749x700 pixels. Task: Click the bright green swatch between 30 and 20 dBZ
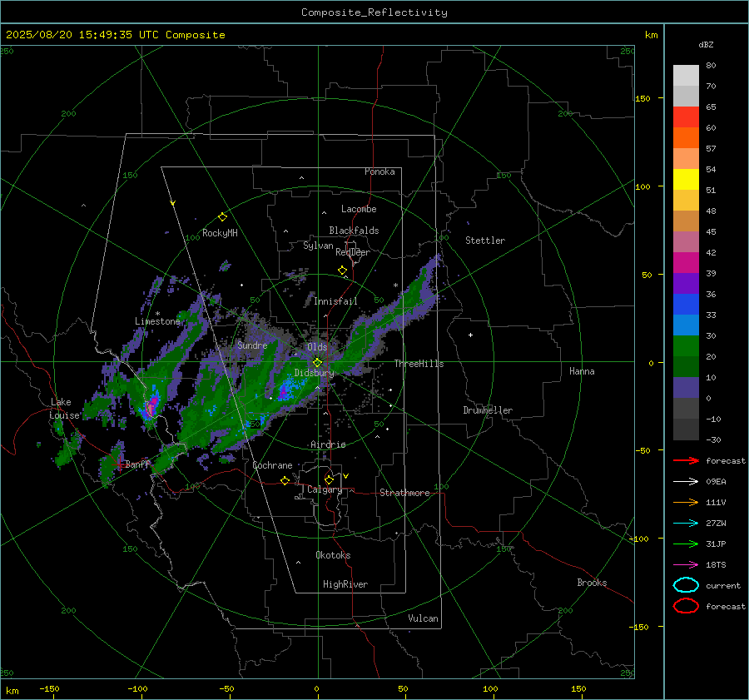pos(686,346)
